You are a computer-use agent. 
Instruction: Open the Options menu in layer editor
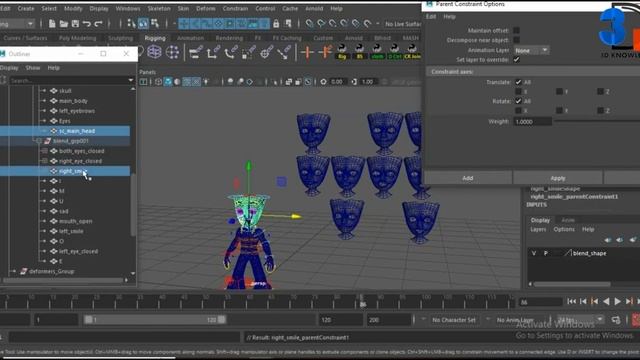coord(564,229)
